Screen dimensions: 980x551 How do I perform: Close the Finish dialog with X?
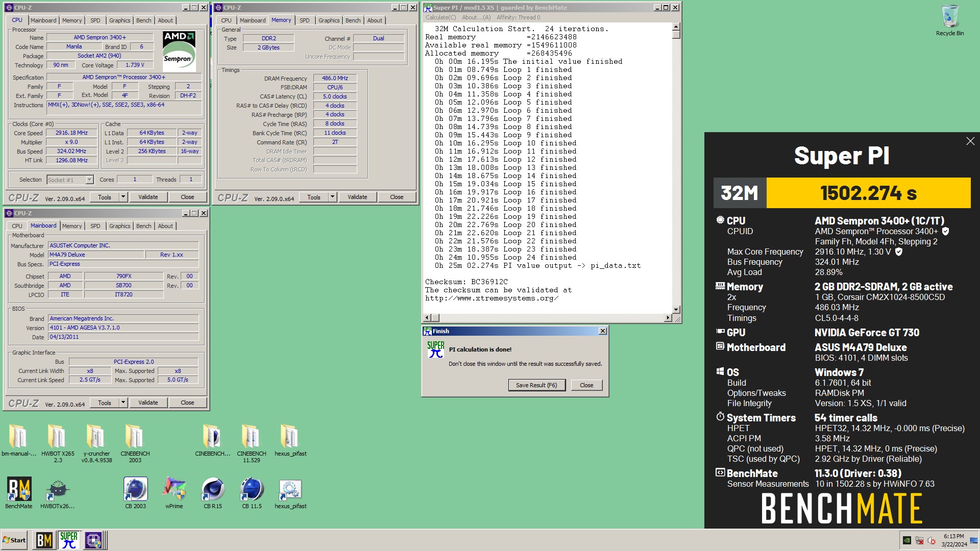coord(603,331)
